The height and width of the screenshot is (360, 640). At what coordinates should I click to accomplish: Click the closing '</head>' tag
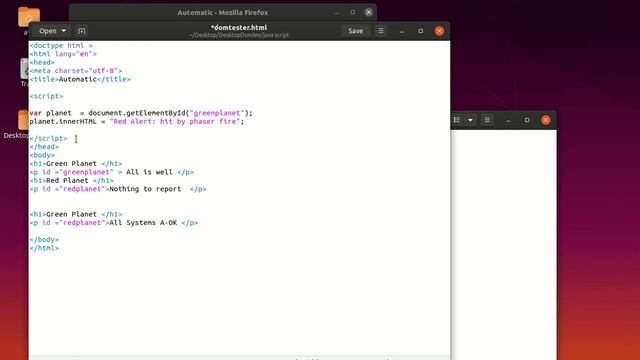click(44, 147)
